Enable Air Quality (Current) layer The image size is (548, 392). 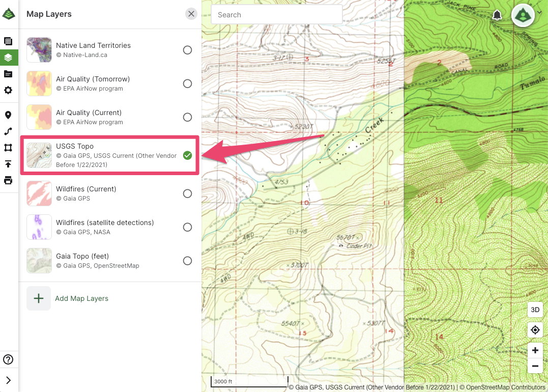point(187,117)
